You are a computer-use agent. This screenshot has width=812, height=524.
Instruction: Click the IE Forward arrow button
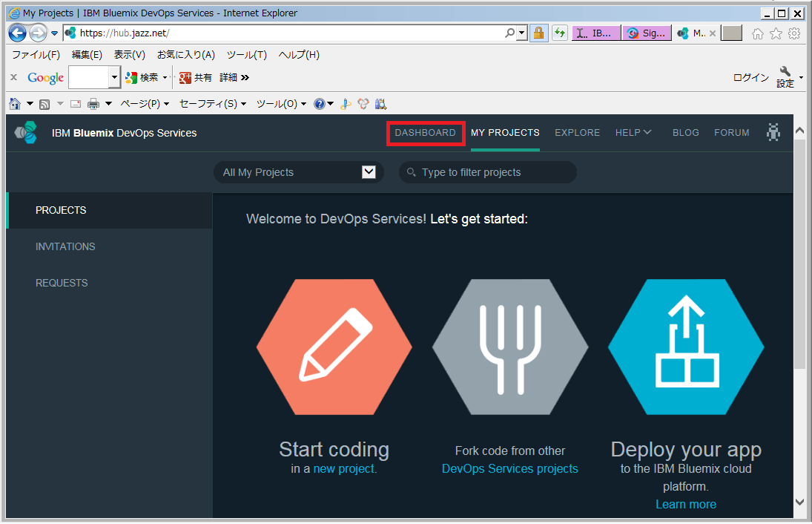[38, 33]
